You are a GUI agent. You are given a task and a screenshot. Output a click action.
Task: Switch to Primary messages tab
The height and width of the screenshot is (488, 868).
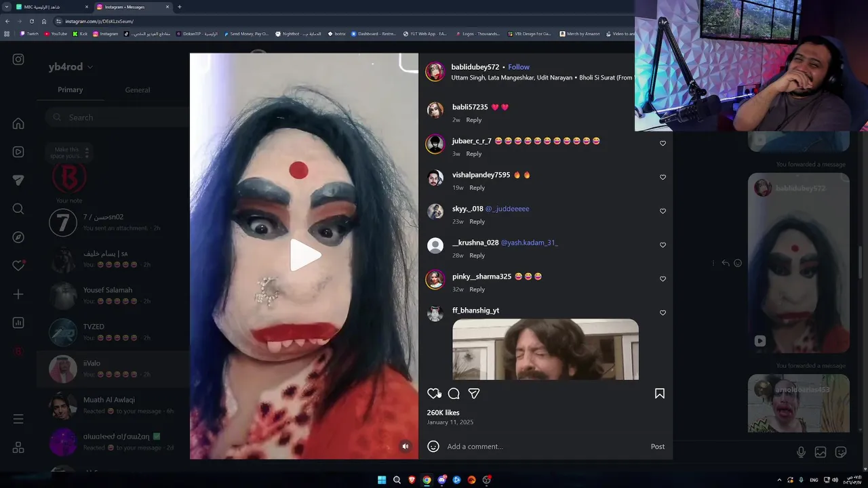[x=71, y=89]
